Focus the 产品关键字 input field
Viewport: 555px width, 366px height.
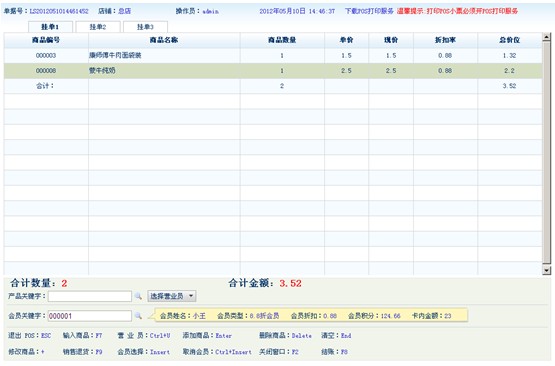point(90,296)
